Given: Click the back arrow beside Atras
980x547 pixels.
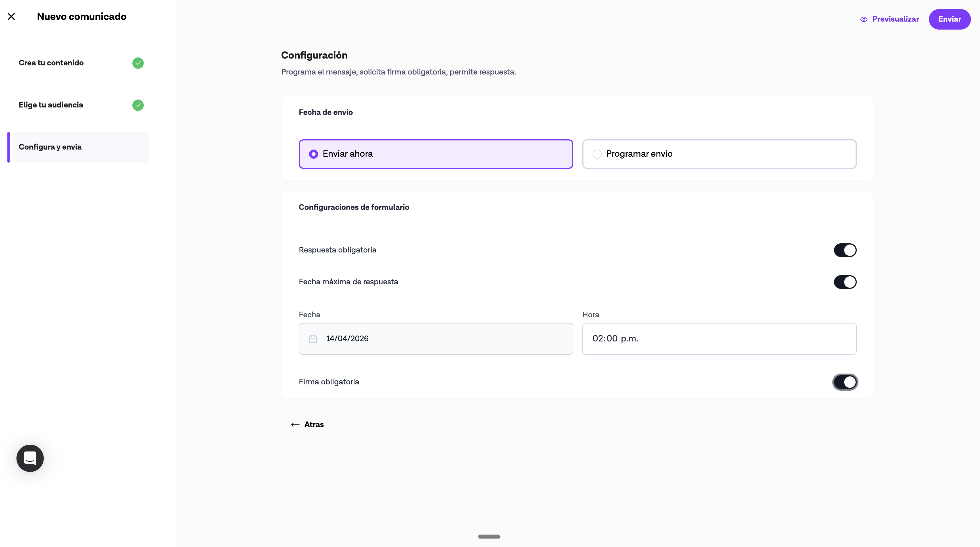Looking at the screenshot, I should pos(295,425).
